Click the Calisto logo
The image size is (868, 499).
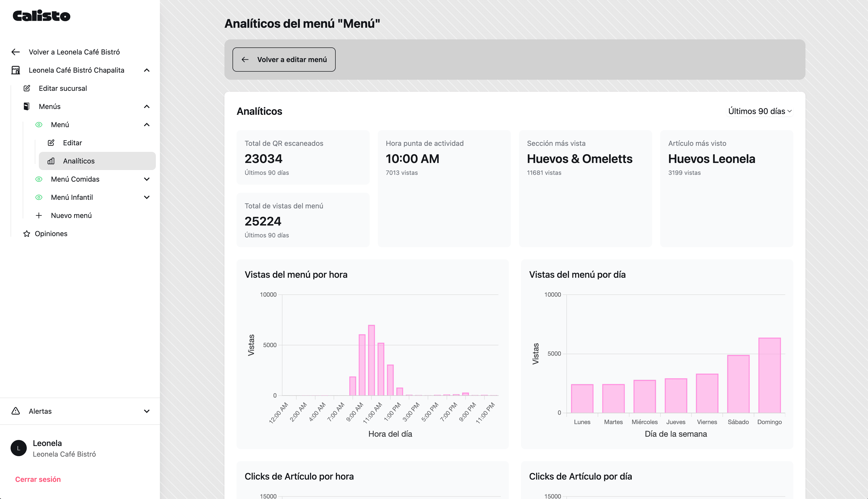(41, 16)
